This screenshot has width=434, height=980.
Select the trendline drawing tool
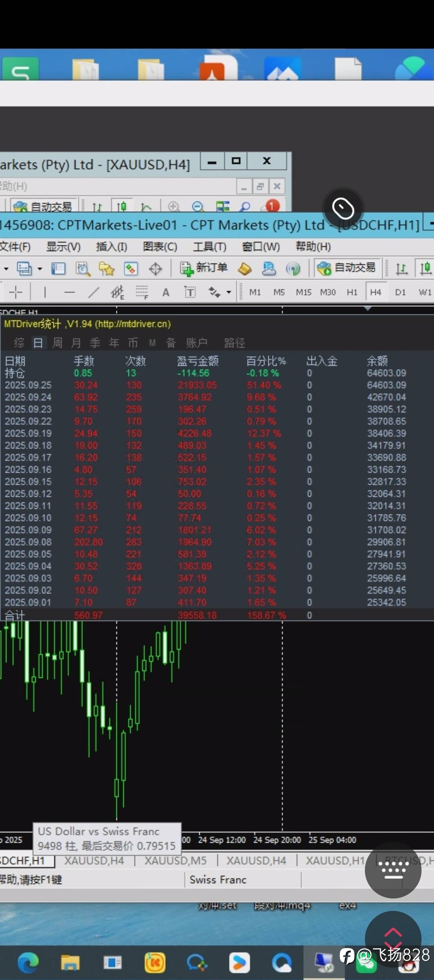click(93, 292)
